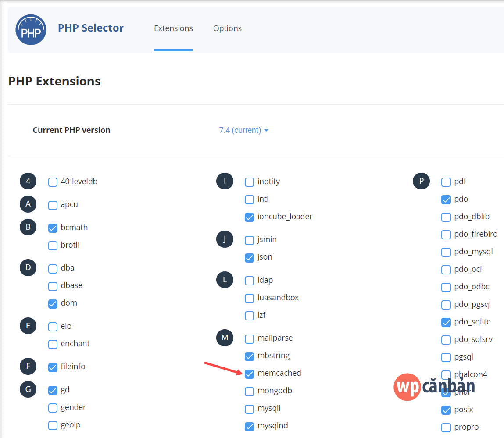
Task: Open the 7.4 (current) PHP version dropdown
Action: click(x=243, y=130)
